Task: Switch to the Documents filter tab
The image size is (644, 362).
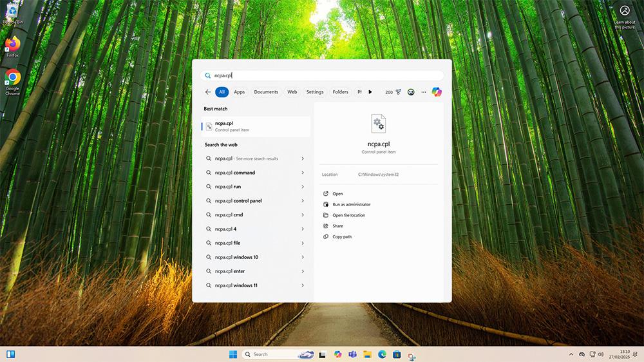Action: tap(266, 92)
